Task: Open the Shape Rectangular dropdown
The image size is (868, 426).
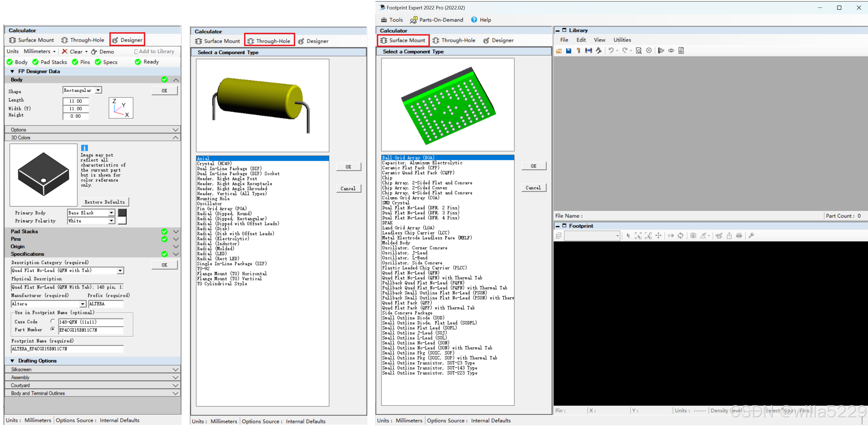Action: pos(98,90)
